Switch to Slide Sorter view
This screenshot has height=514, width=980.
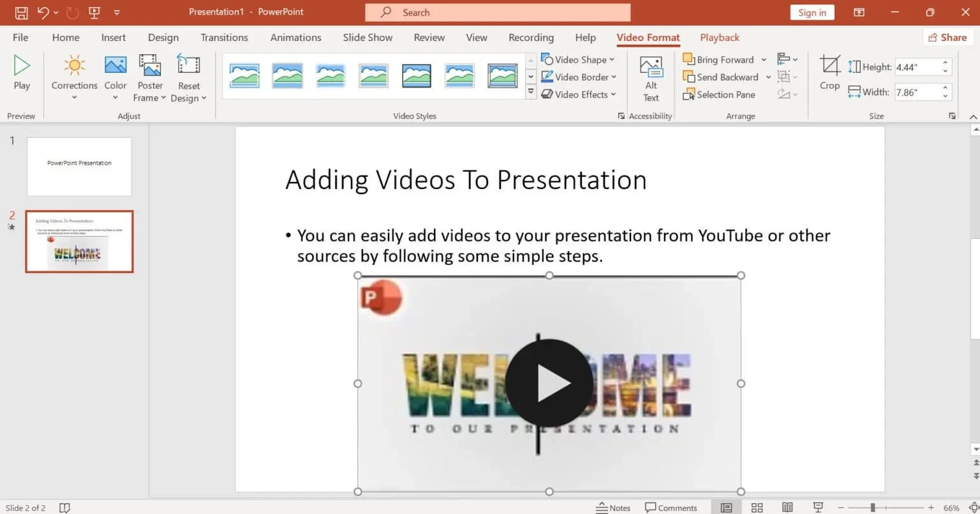click(757, 508)
